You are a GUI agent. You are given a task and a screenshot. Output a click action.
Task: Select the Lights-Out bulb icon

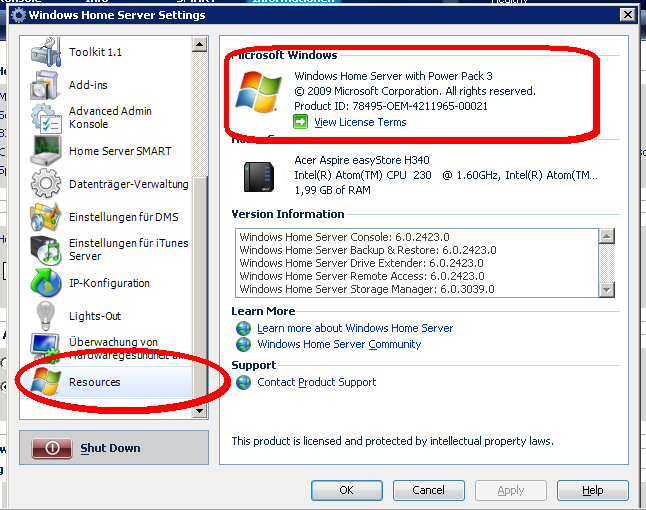click(x=46, y=316)
